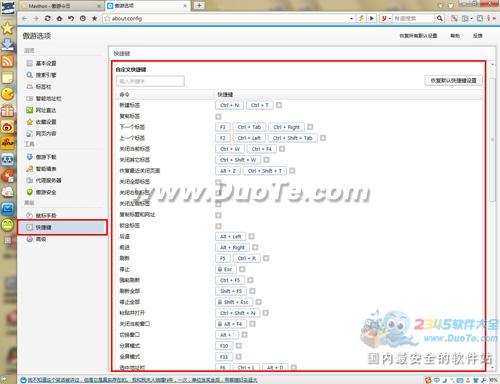Open the history clock icon
500x384 pixels.
(x=83, y=18)
